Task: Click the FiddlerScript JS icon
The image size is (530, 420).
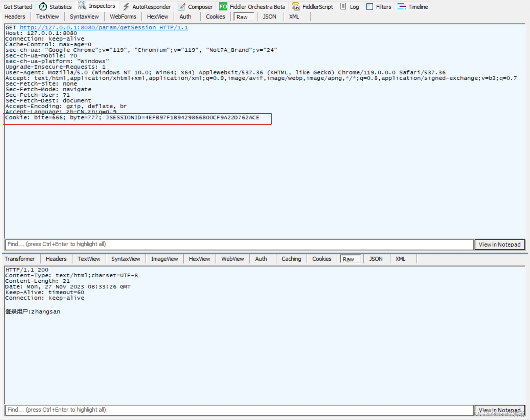Action: [x=296, y=6]
